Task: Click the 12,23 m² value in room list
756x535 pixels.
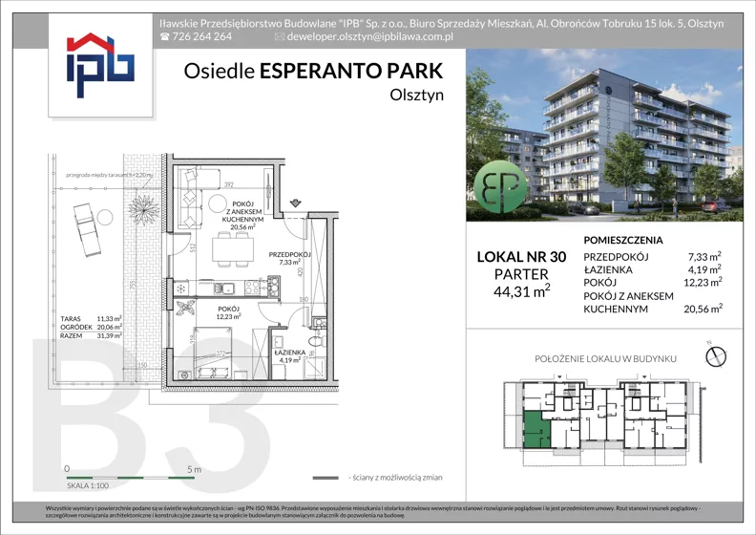Action: (703, 282)
